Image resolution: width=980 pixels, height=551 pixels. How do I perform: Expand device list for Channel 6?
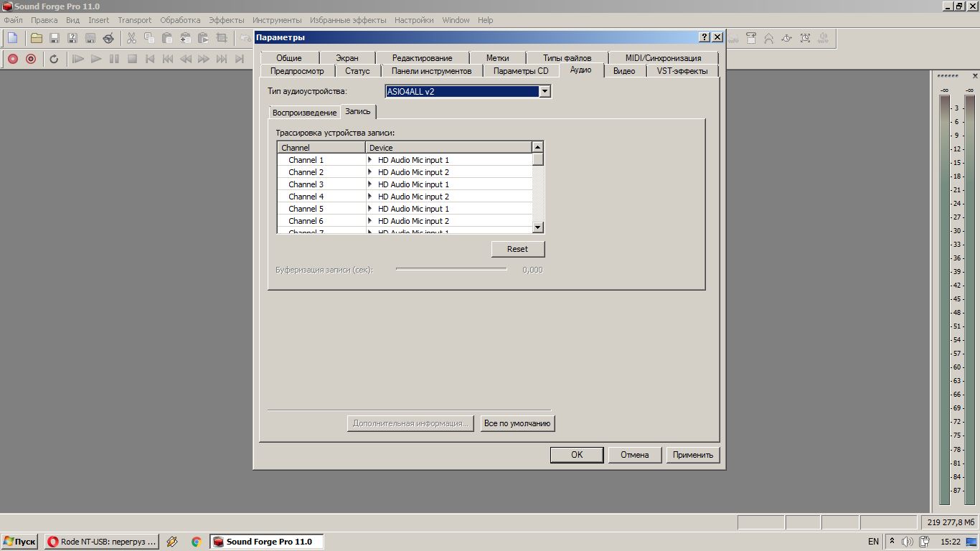[370, 221]
